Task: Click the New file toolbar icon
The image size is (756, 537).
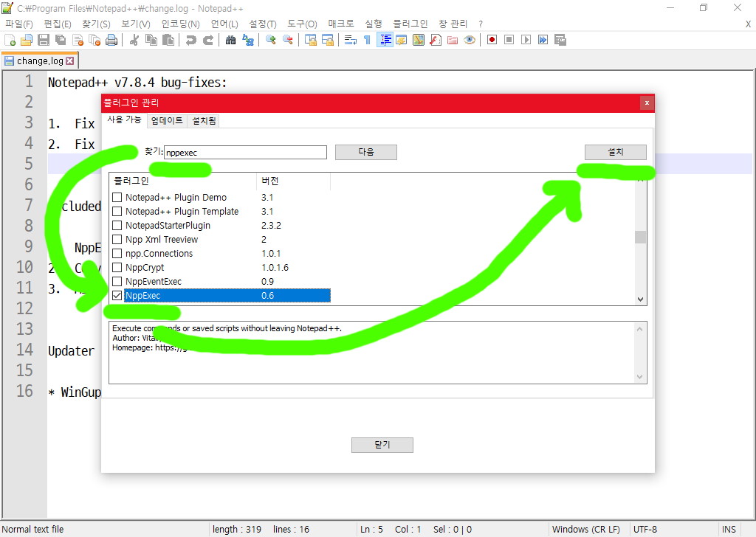Action: (10, 40)
